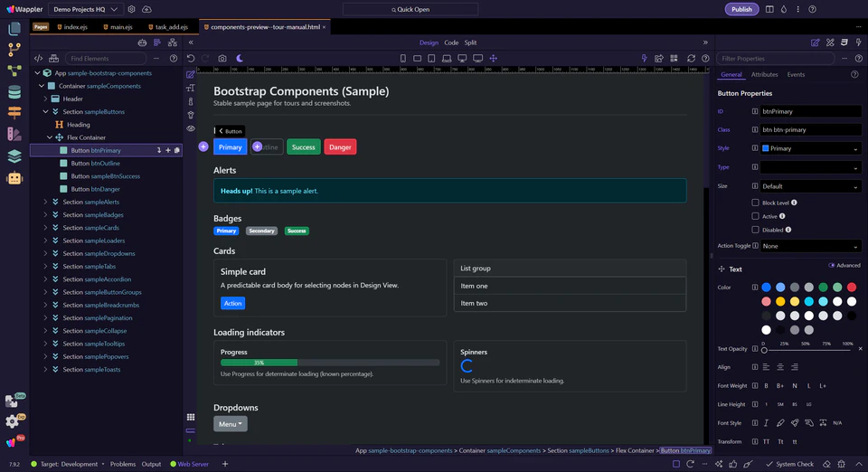Click the pencil edit icon on the left design strip
868x472 pixels.
(x=191, y=74)
